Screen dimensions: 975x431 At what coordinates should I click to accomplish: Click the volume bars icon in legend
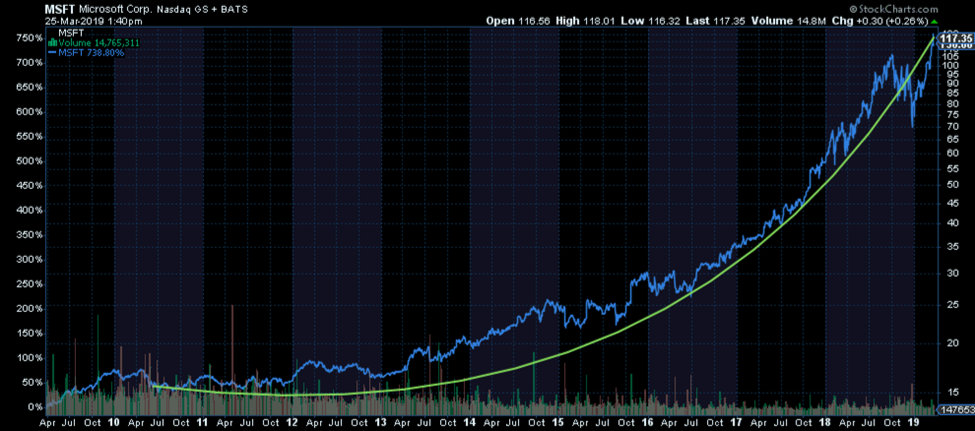[52, 44]
